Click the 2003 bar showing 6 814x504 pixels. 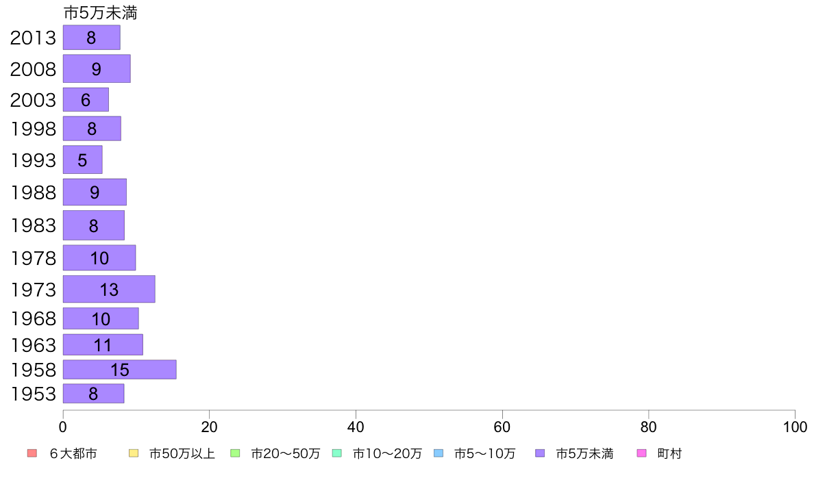pos(86,100)
